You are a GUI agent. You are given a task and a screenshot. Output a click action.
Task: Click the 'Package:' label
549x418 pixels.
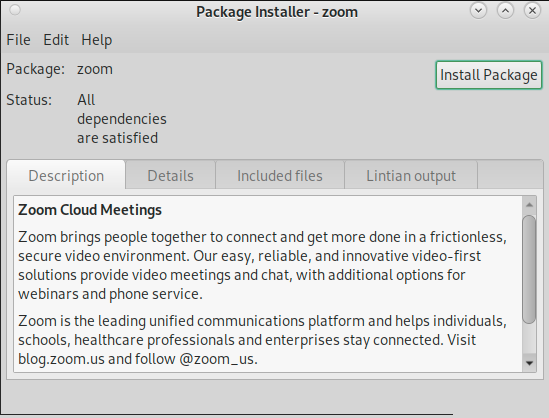point(36,69)
